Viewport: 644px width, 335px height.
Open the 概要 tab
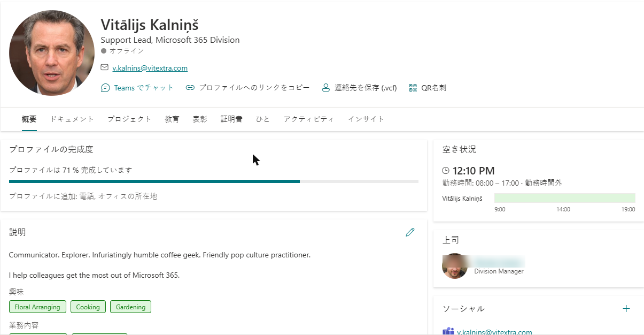coord(29,119)
